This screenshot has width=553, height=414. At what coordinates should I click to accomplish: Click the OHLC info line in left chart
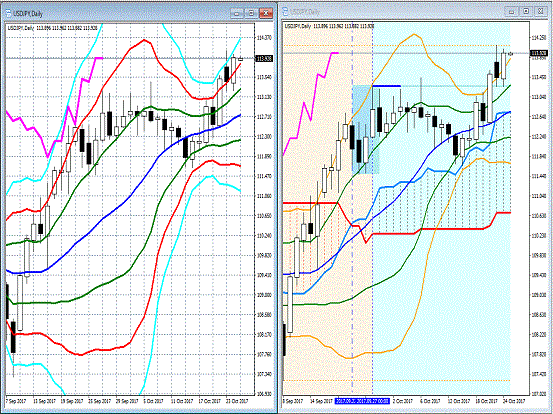52,28
